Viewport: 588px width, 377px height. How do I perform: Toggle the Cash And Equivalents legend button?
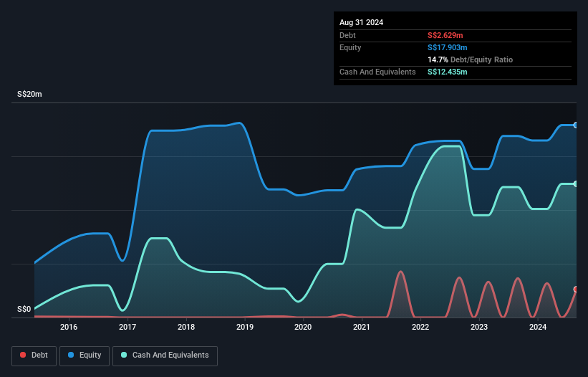[x=165, y=355]
